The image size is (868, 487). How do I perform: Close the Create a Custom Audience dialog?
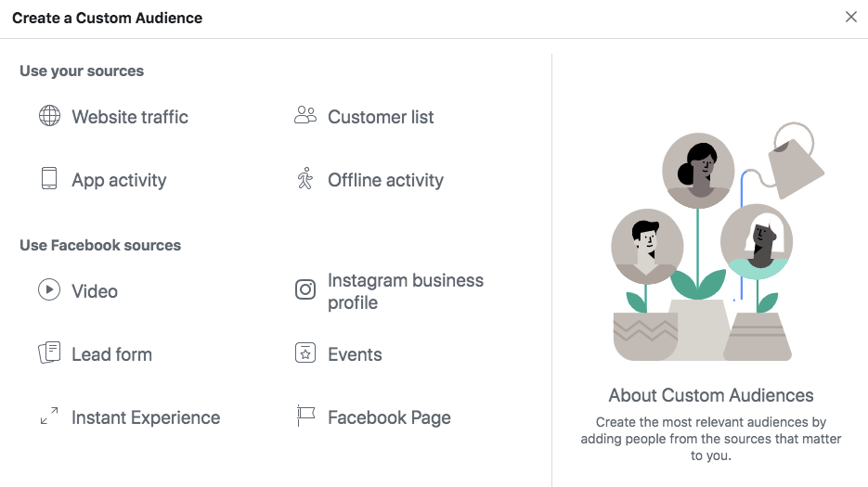coord(850,17)
